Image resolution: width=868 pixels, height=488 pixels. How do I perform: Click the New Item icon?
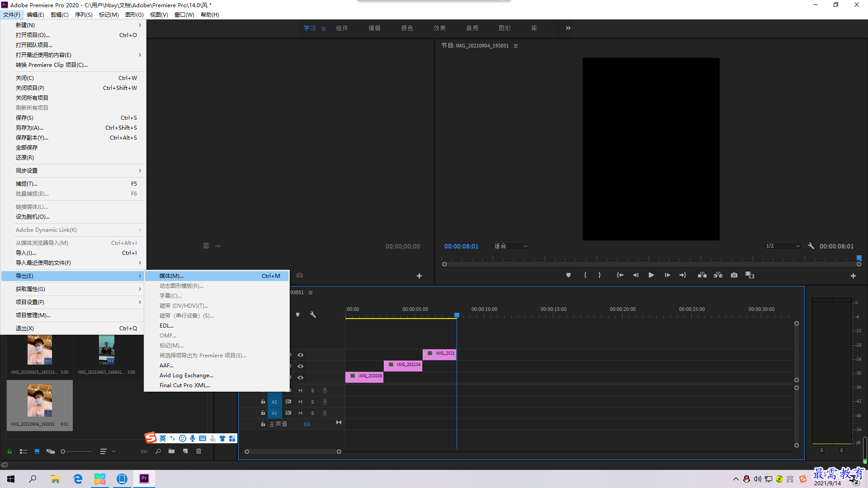(x=185, y=451)
